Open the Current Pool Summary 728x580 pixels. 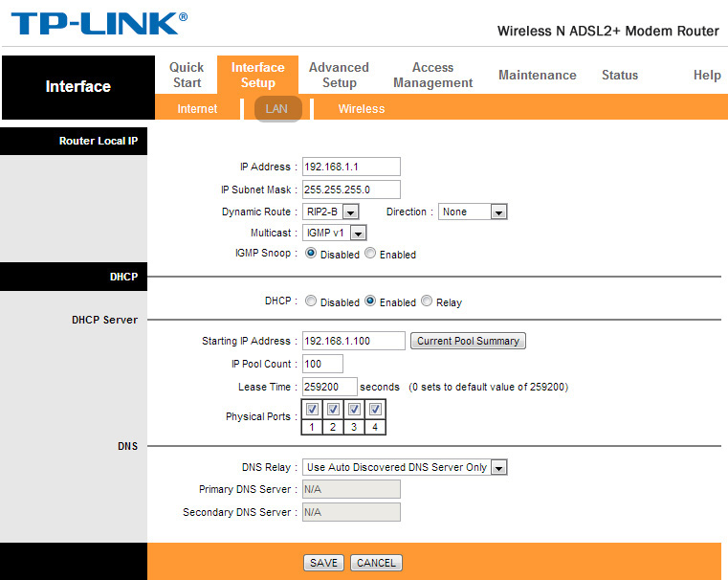468,341
